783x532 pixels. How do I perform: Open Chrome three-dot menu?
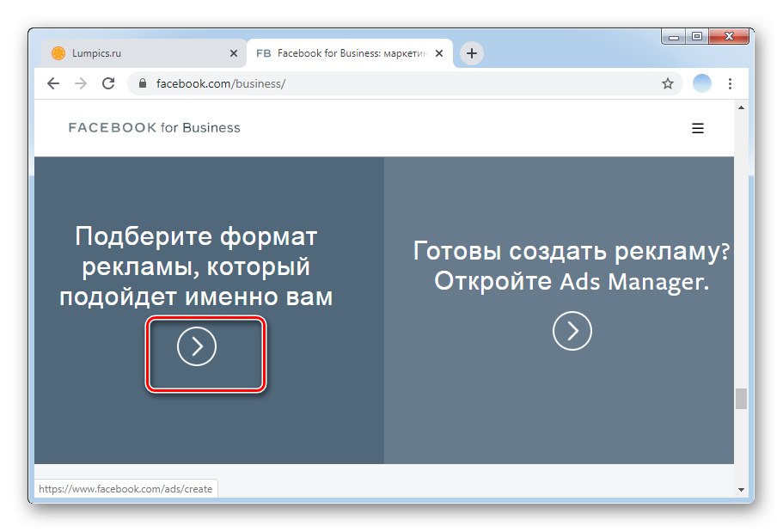pyautogui.click(x=730, y=83)
